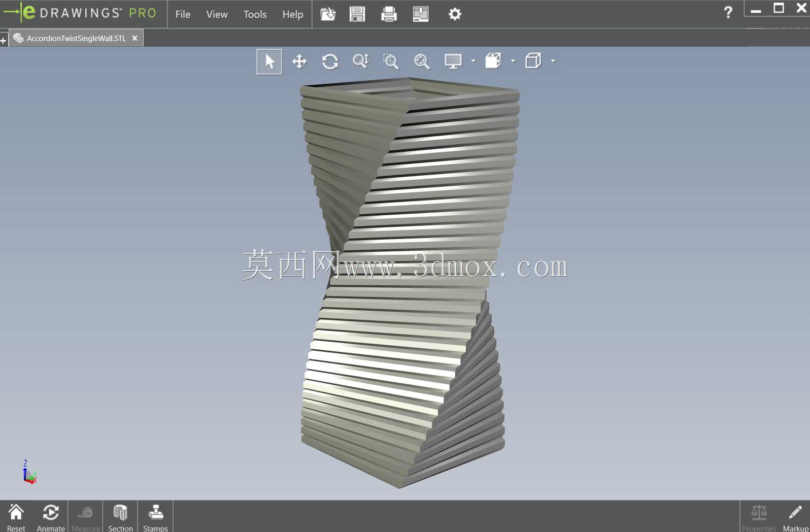The width and height of the screenshot is (810, 532).
Task: Select the Rotate tool
Action: click(x=330, y=62)
